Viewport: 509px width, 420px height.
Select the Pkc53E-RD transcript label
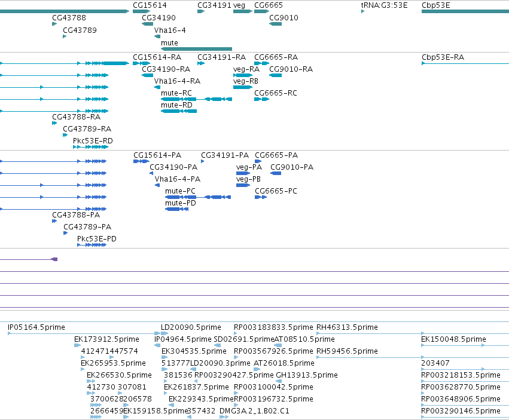point(93,141)
